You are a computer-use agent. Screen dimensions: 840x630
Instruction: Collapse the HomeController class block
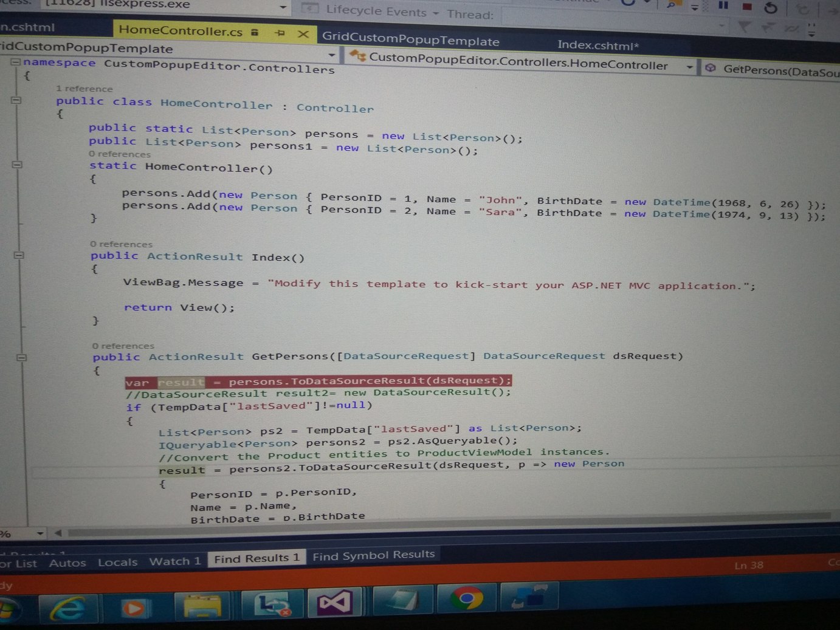[x=16, y=100]
